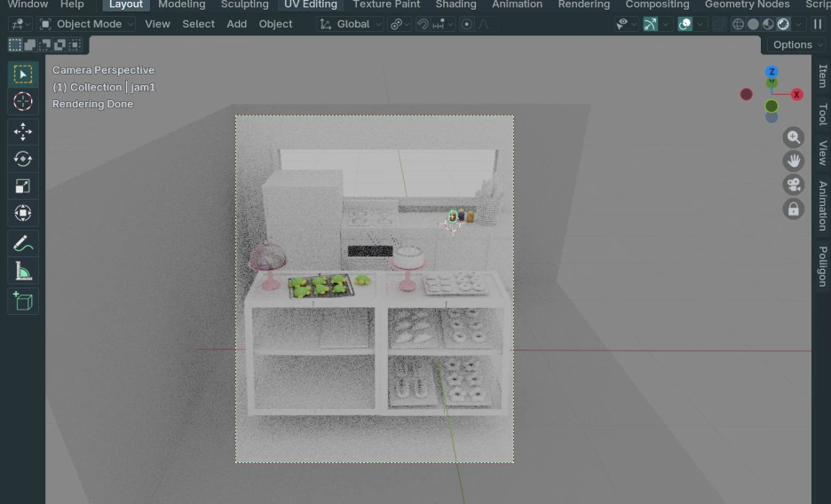Open the Help menu
The image size is (831, 504).
click(x=72, y=4)
